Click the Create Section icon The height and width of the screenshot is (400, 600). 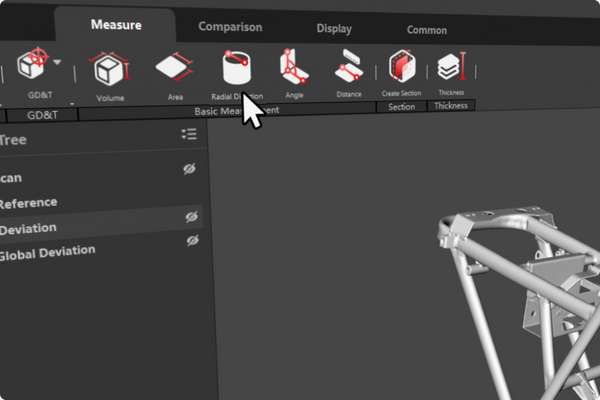401,70
